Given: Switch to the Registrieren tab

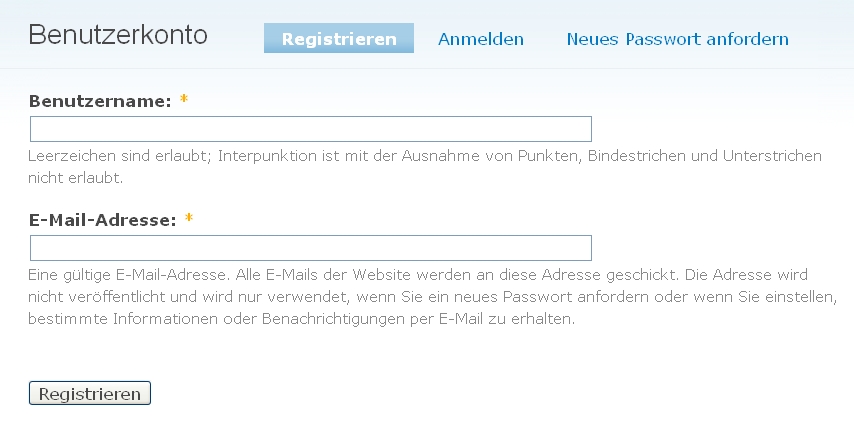Looking at the screenshot, I should pyautogui.click(x=338, y=39).
